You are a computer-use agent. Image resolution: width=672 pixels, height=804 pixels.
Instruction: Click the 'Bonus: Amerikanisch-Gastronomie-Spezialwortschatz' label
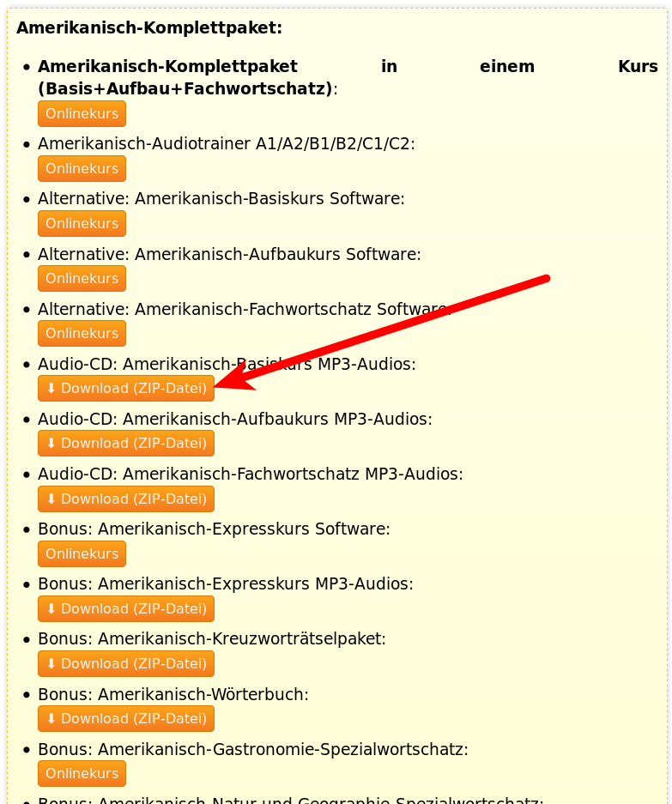252,749
